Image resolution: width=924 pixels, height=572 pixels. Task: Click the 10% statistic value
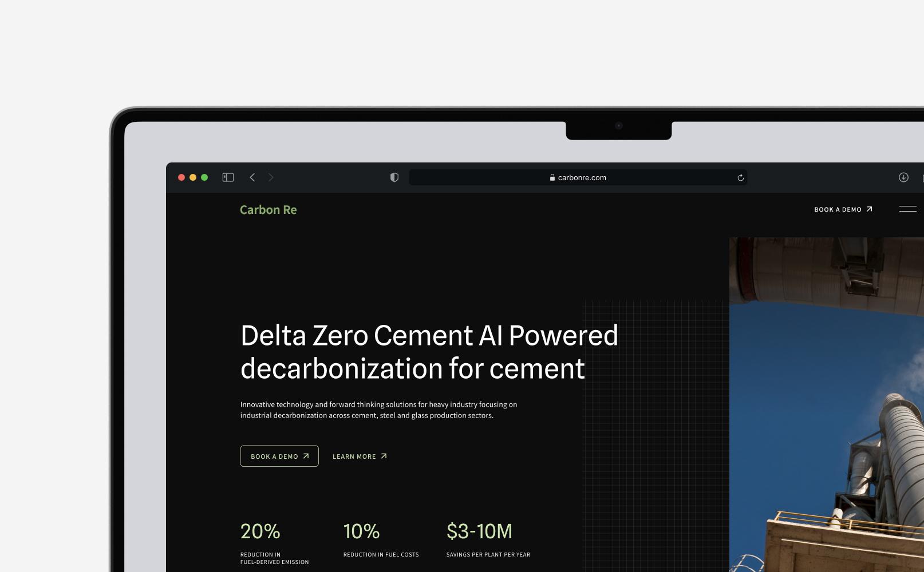tap(362, 531)
